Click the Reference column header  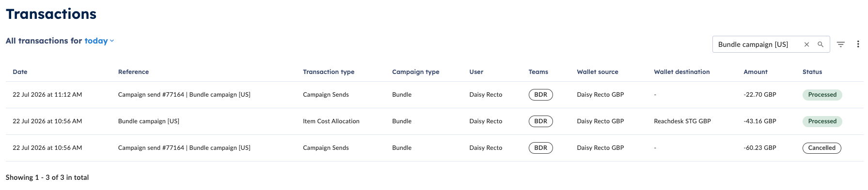(x=133, y=72)
